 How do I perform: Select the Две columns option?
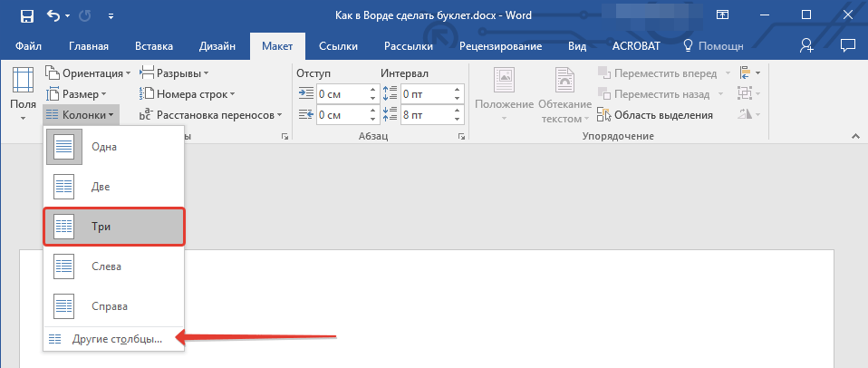pyautogui.click(x=114, y=185)
